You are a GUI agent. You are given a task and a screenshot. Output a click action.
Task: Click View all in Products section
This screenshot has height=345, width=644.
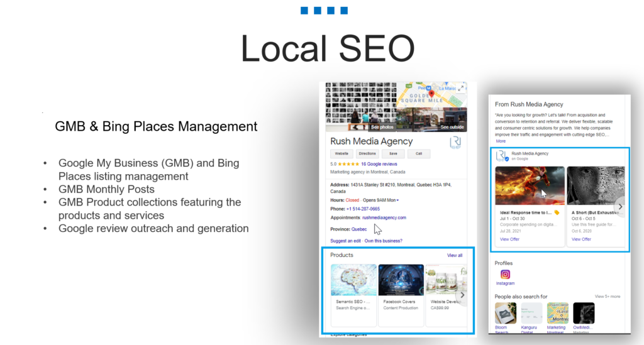click(x=455, y=255)
